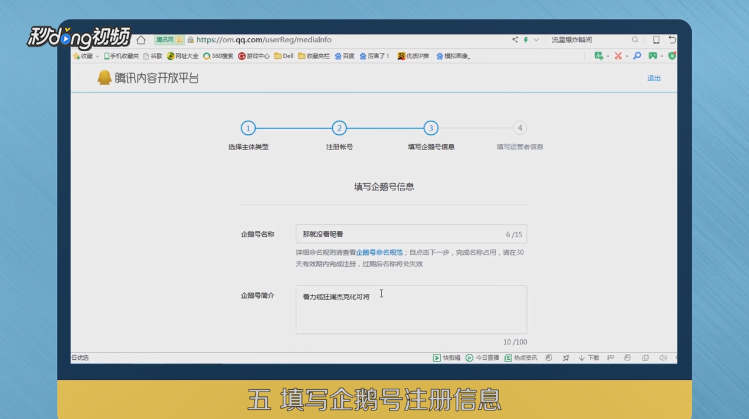Click 下载 download in status bar
This screenshot has height=419, width=749.
tap(588, 358)
